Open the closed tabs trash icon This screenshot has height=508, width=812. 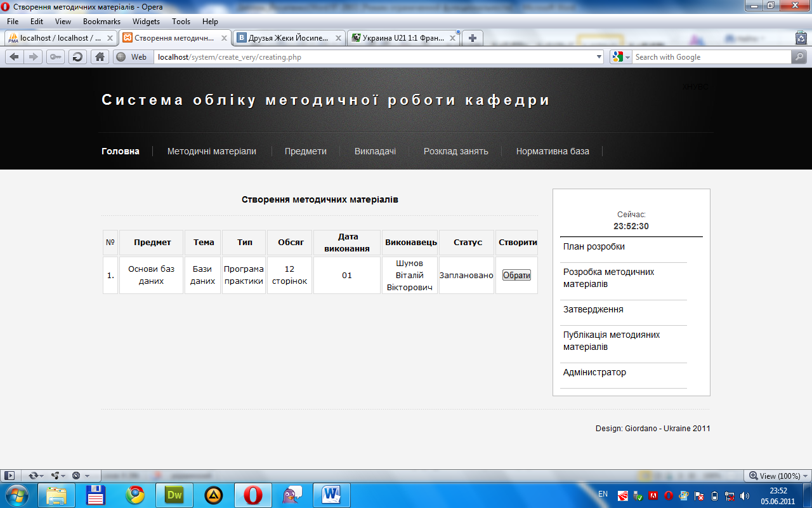point(801,38)
